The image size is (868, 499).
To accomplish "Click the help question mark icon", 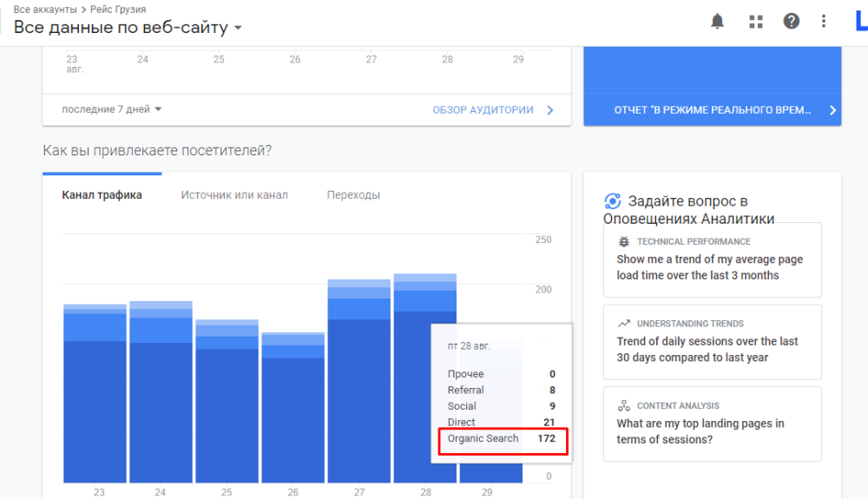I will click(x=791, y=22).
